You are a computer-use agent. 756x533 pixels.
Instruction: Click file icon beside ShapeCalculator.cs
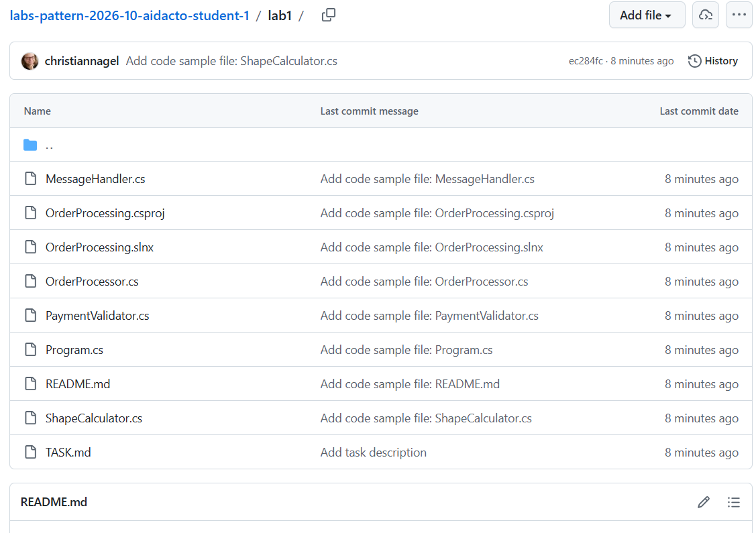[x=30, y=418]
